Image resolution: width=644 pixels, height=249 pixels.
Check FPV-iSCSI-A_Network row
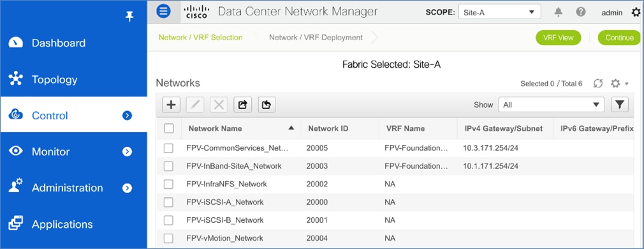point(168,202)
